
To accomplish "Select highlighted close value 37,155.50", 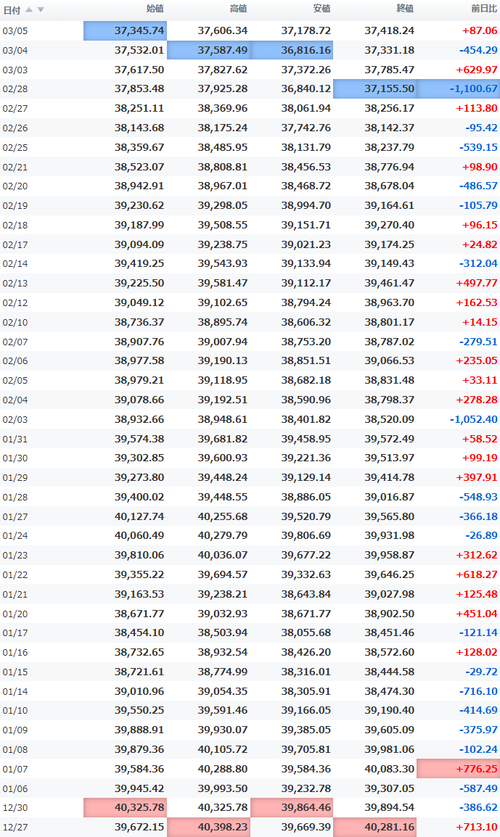I will pyautogui.click(x=375, y=89).
